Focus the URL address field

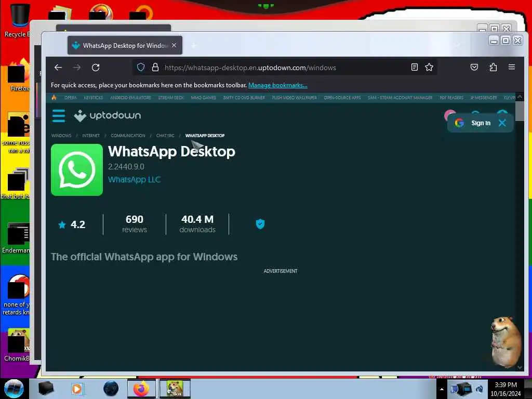click(285, 68)
